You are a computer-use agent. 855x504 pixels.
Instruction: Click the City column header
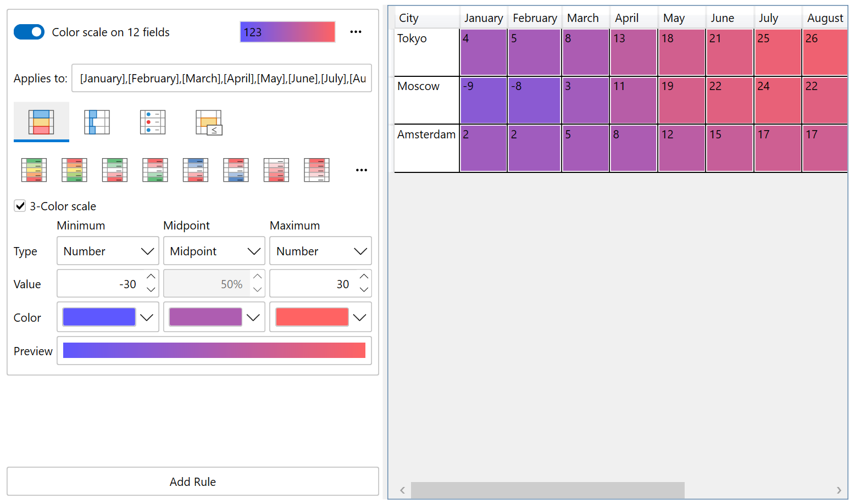[427, 18]
